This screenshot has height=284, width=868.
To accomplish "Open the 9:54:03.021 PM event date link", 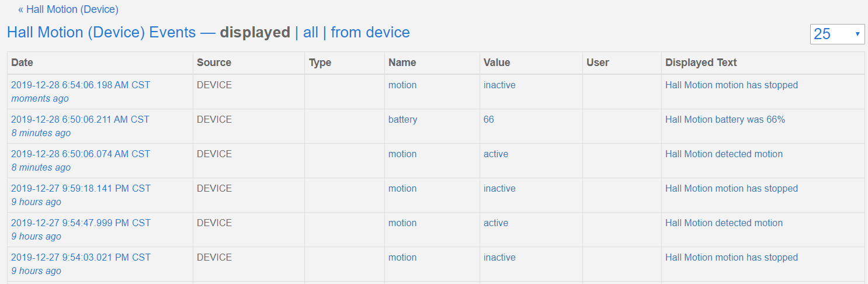I will point(81,258).
